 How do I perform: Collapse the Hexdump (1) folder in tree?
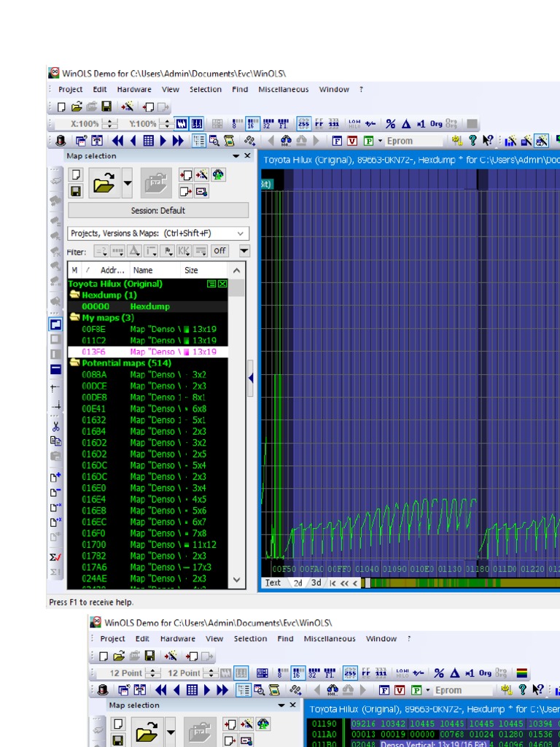pyautogui.click(x=75, y=295)
